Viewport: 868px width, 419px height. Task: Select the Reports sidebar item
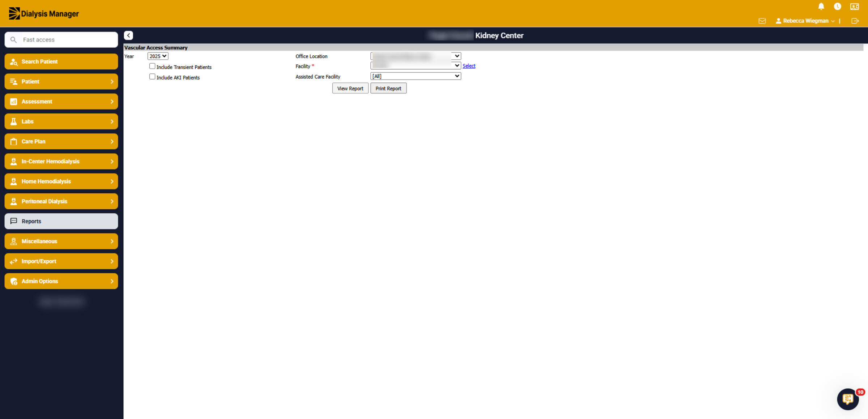tap(61, 221)
